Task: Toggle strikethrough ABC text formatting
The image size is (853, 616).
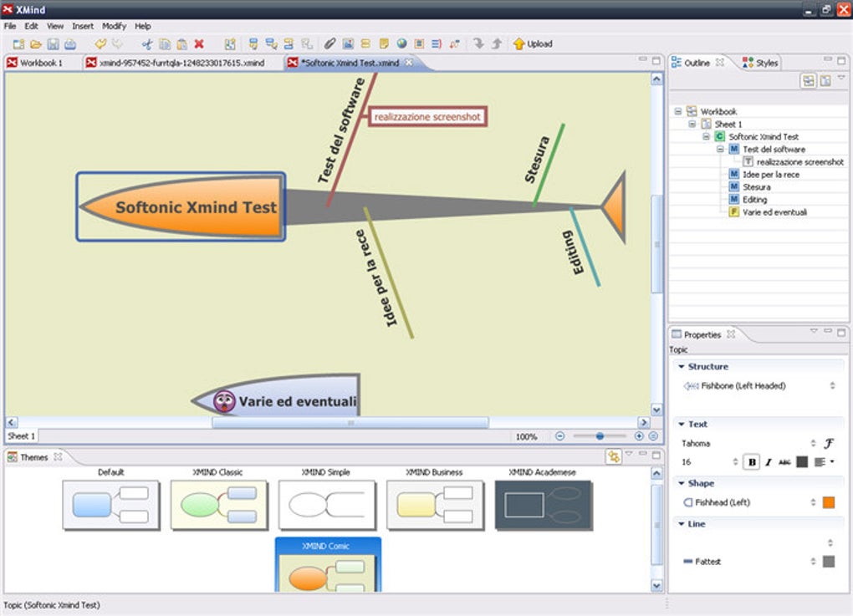Action: pyautogui.click(x=784, y=461)
